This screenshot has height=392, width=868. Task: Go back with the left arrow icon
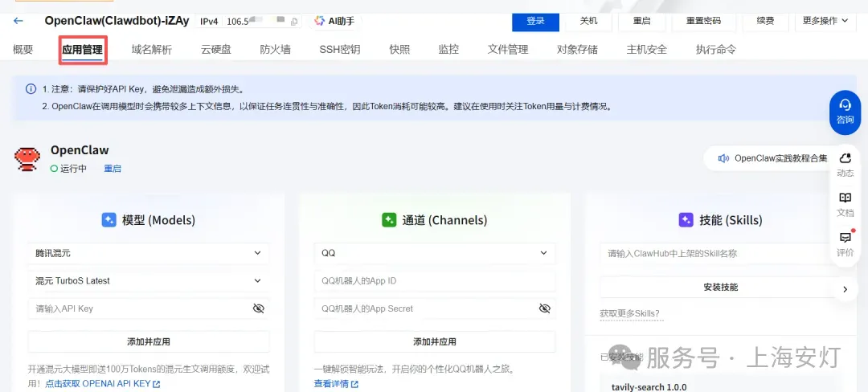18,21
